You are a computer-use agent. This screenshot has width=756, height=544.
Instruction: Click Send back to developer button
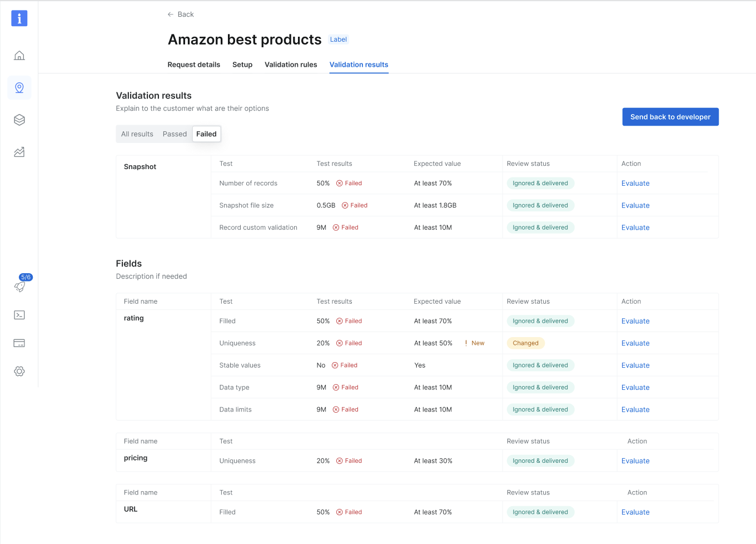(670, 117)
